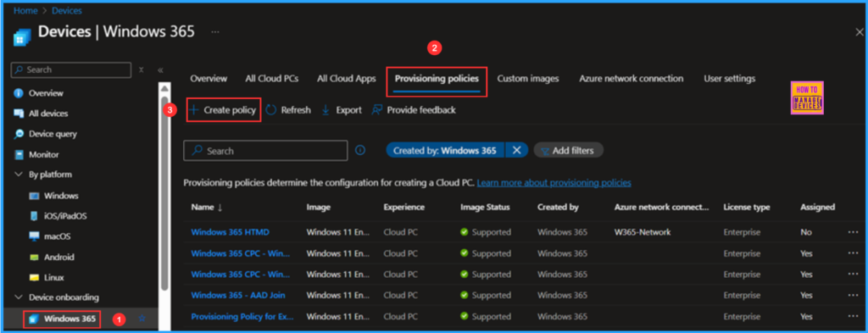Favorite Windows 365 with the star icon

142,318
